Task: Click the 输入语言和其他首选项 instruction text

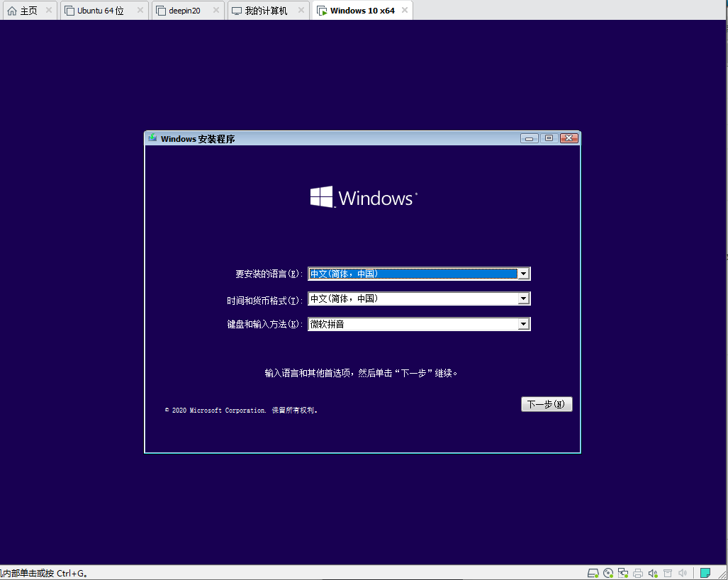Action: tap(362, 373)
